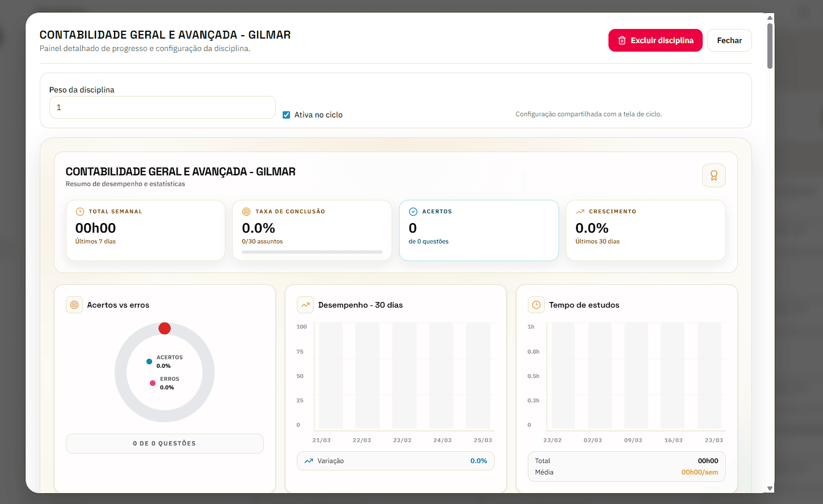The width and height of the screenshot is (823, 504).
Task: Click the clock icon beside Total Semanal
Action: tap(80, 212)
